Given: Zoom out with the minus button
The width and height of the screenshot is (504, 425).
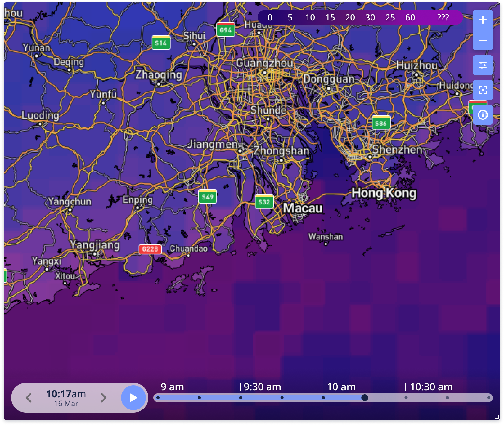Looking at the screenshot, I should point(483,40).
